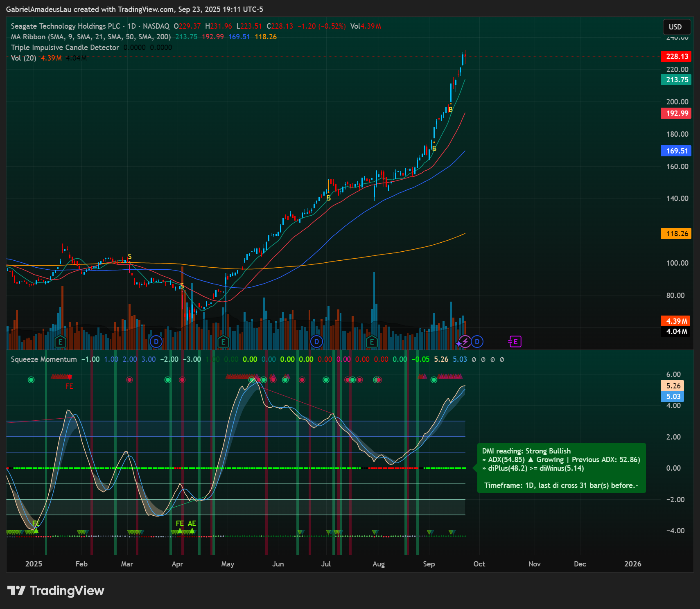This screenshot has width=700, height=609.
Task: Click the purple lightning news marker
Action: pyautogui.click(x=465, y=342)
